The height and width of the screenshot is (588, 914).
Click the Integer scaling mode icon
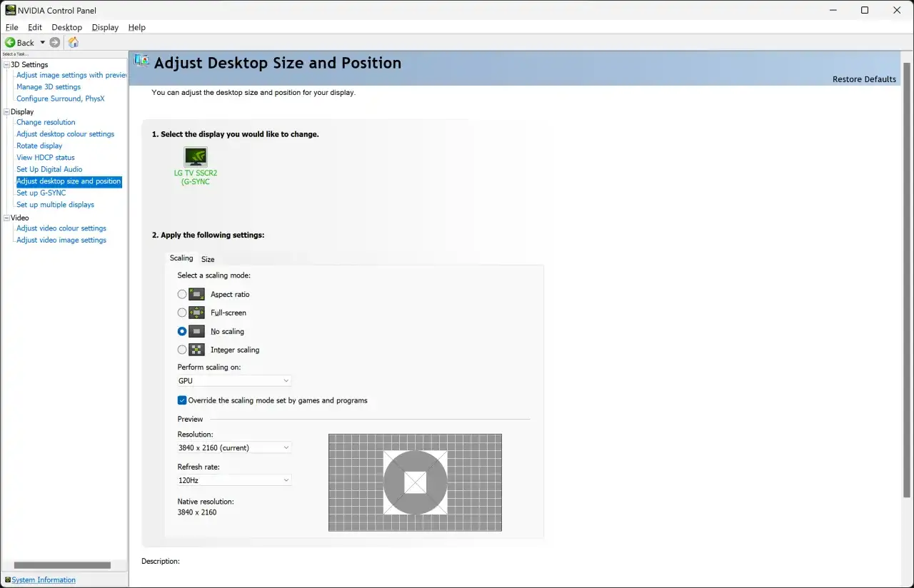(x=196, y=350)
